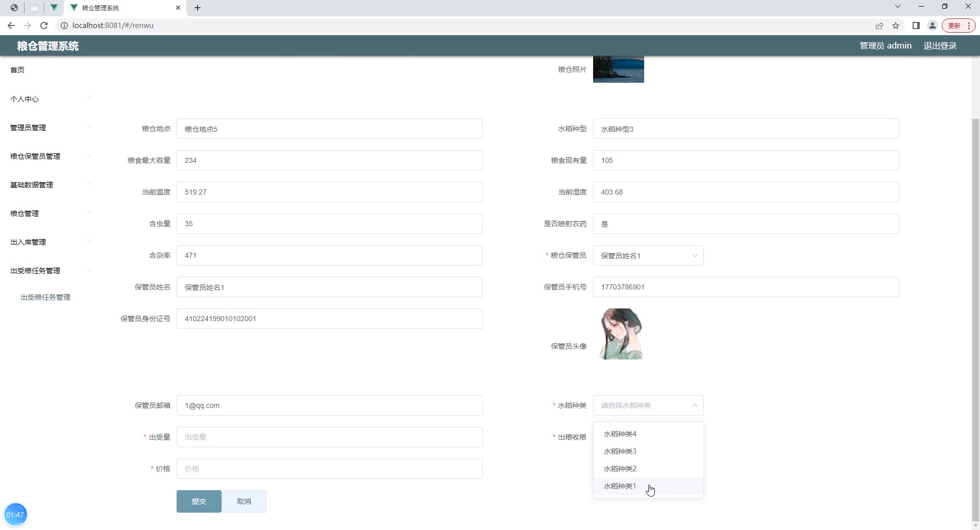
Task: Click 保管员邮箱 field with 1@qq.com
Action: coord(330,405)
